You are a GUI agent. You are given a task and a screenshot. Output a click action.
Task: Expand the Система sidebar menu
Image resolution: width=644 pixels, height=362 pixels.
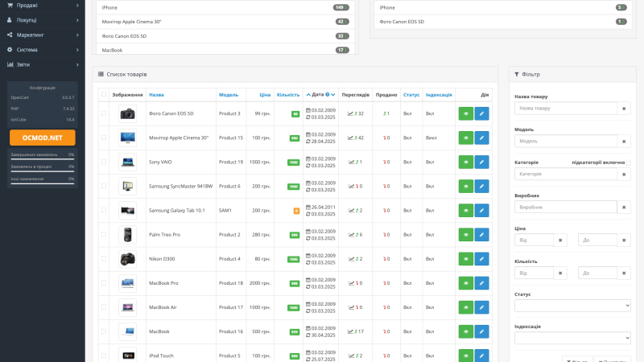[43, 50]
